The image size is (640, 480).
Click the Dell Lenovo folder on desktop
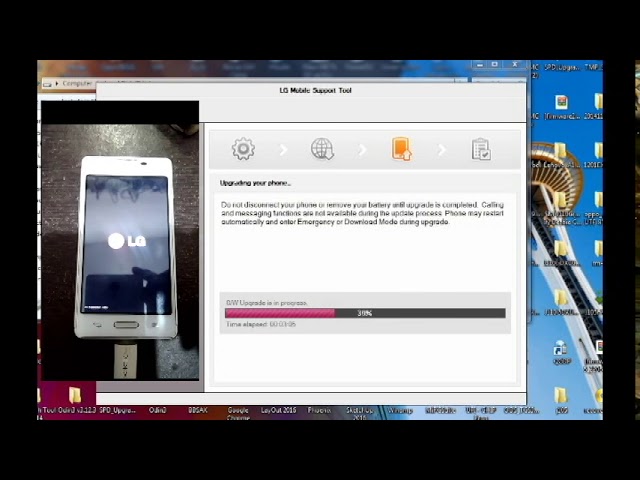[561, 151]
